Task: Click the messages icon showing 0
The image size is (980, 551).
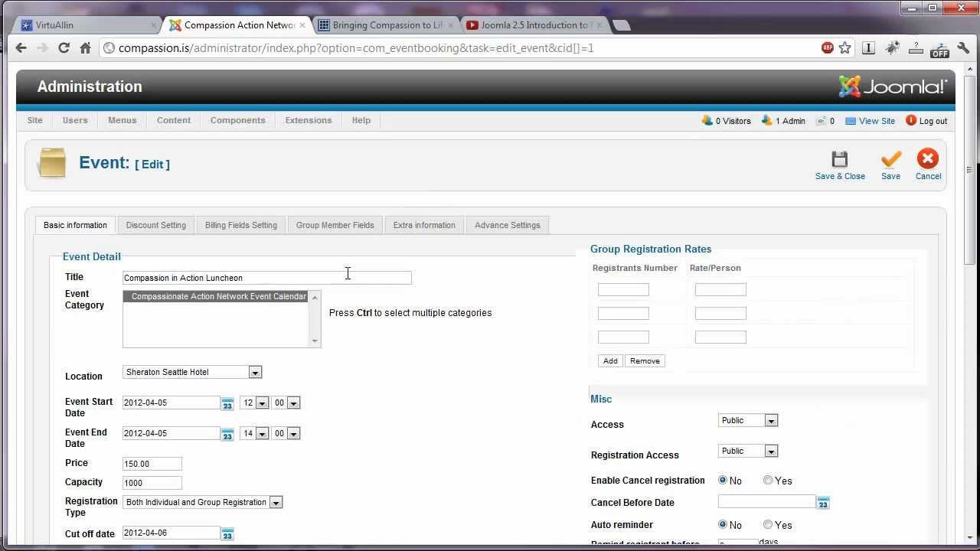Action: tap(821, 121)
